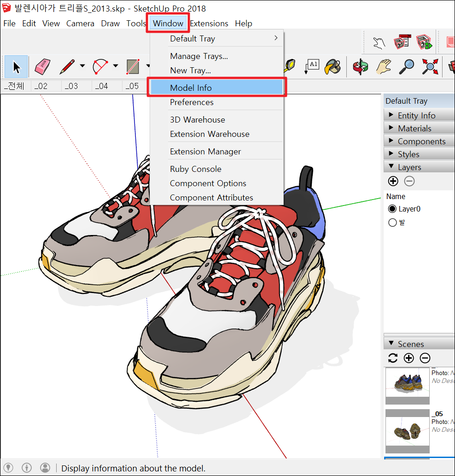Viewport: 455px width, 476px height.
Task: Add a new scene with plus button
Action: (409, 358)
